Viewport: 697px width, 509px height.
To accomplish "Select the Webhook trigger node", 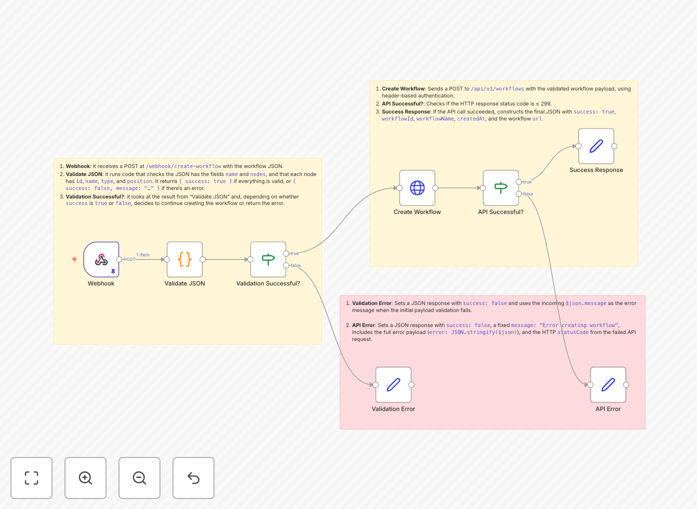I will click(101, 259).
